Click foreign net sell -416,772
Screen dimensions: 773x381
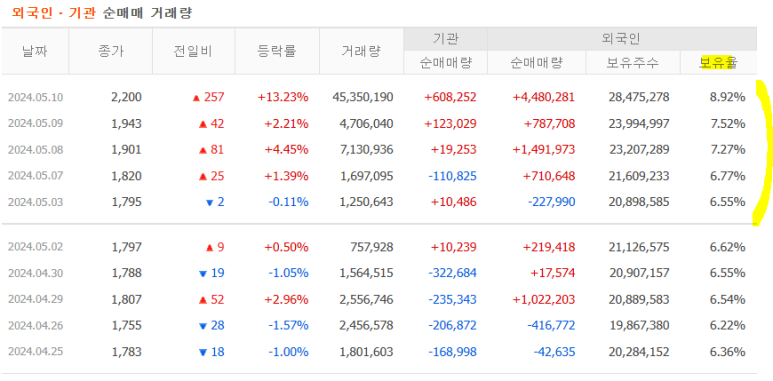pyautogui.click(x=551, y=325)
